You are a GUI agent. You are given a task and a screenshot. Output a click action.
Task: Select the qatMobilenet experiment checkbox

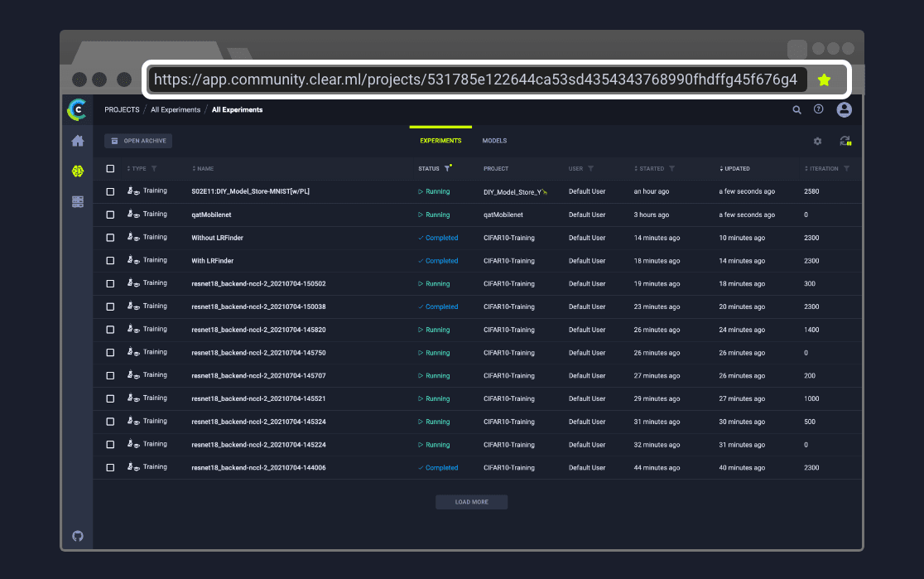coord(110,215)
